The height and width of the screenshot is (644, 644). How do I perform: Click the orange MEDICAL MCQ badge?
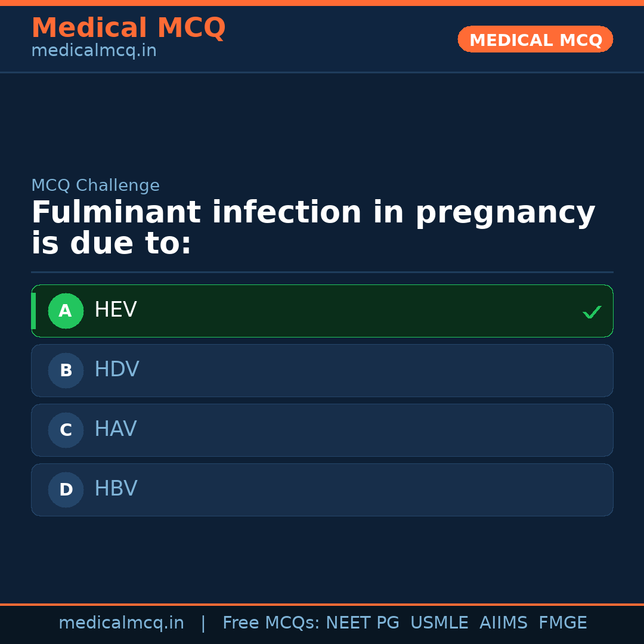(x=535, y=39)
